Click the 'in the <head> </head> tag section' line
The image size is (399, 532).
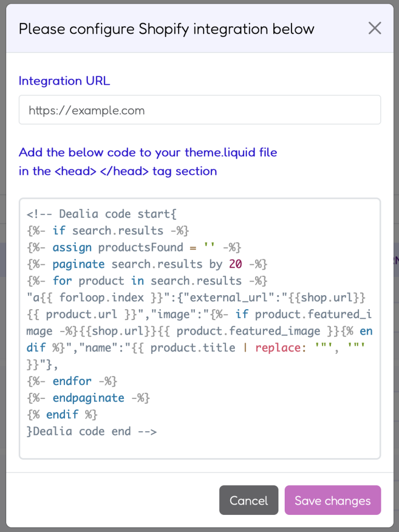pyautogui.click(x=118, y=171)
